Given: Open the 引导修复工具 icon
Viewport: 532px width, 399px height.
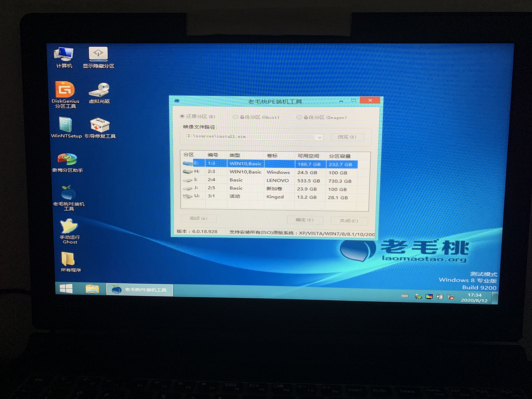Looking at the screenshot, I should [100, 128].
